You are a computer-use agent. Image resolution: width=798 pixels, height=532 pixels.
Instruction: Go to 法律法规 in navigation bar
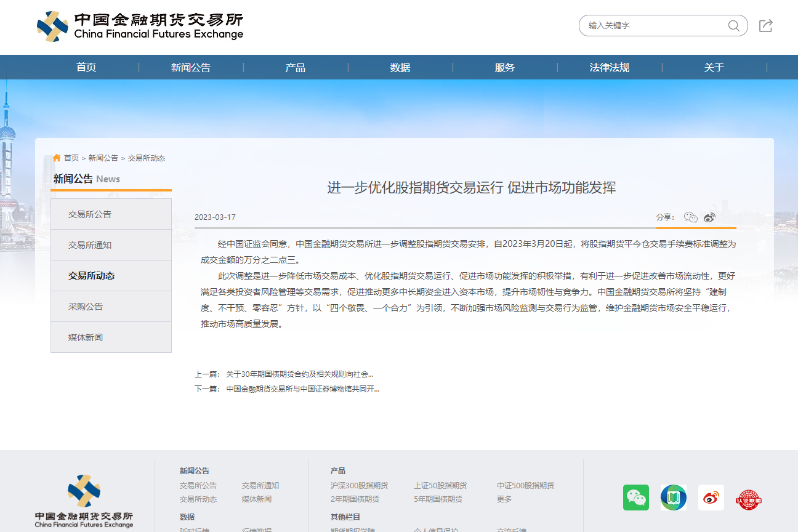tap(610, 68)
